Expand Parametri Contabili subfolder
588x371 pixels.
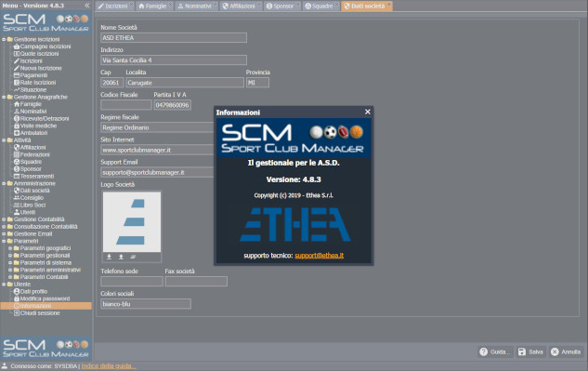10,277
